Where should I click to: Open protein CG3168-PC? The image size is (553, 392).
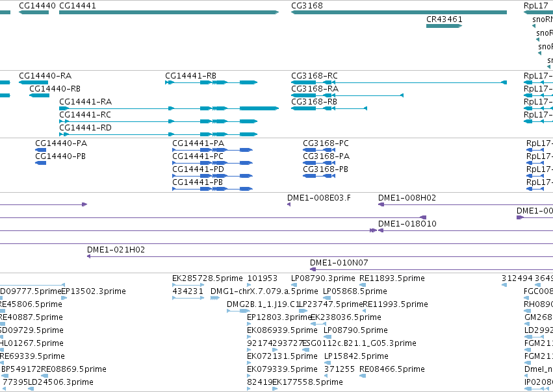[326, 143]
